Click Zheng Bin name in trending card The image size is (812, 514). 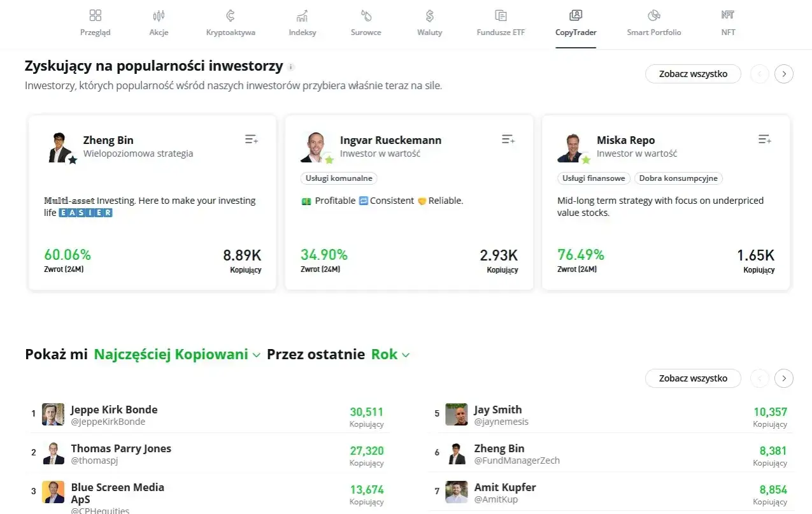[108, 140]
